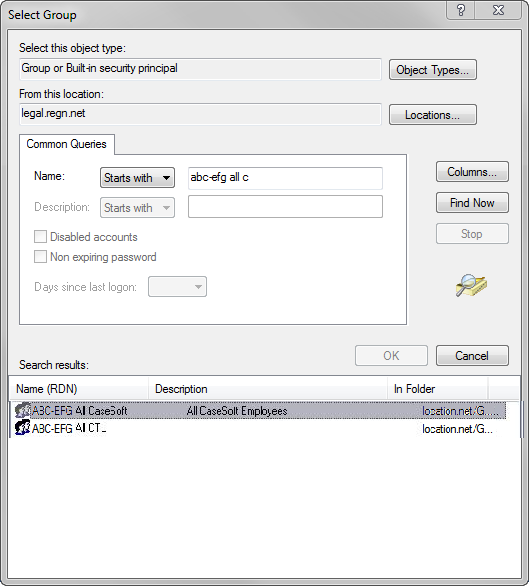530x586 pixels.
Task: Click the question mark help icon
Action: point(460,10)
